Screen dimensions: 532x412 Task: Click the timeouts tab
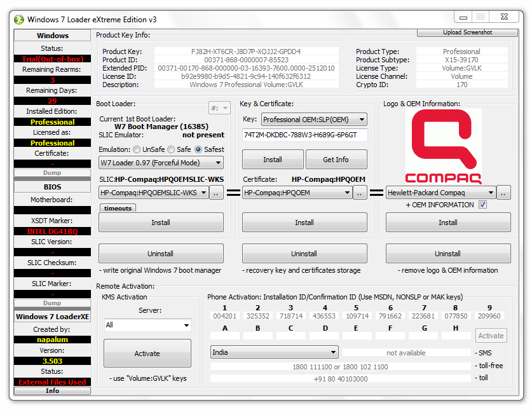118,208
